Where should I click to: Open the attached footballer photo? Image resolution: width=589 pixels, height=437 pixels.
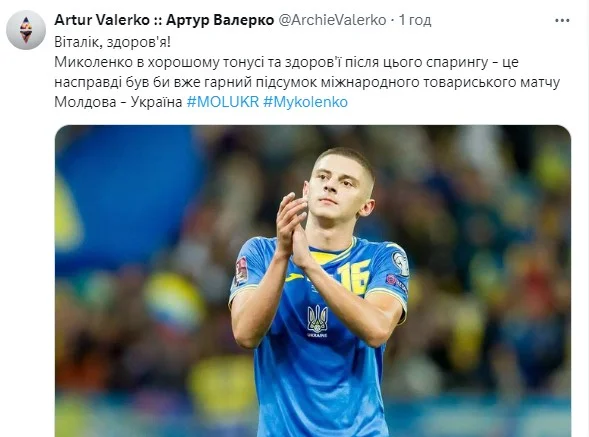pyautogui.click(x=313, y=281)
